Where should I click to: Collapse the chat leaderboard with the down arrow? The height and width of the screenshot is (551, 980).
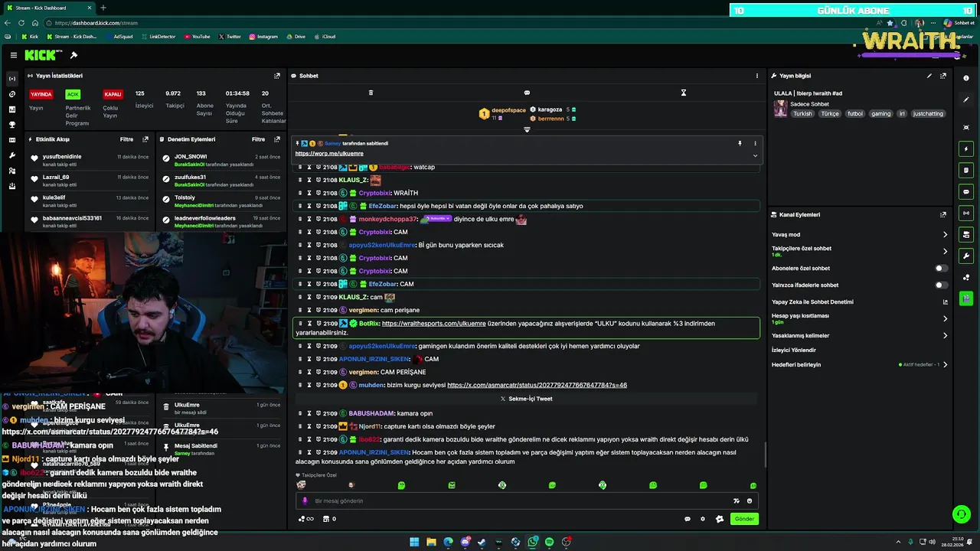point(527,129)
